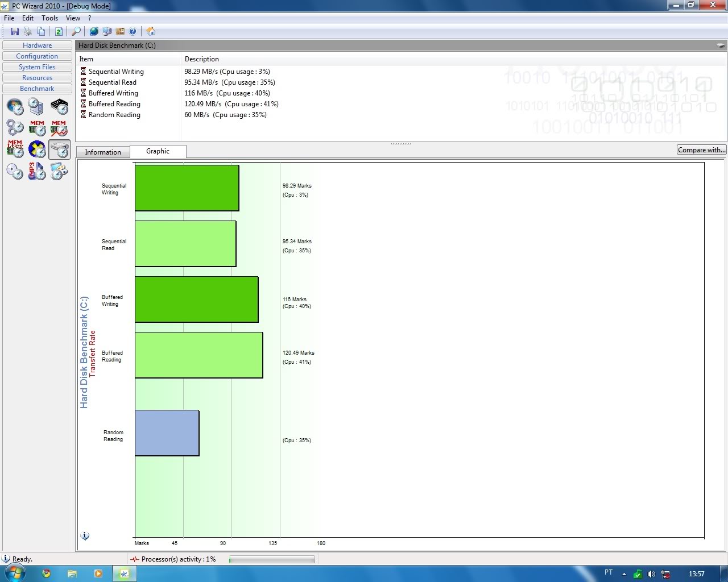Open the Windows Start button
Viewport: 728px width, 582px height.
pyautogui.click(x=15, y=573)
